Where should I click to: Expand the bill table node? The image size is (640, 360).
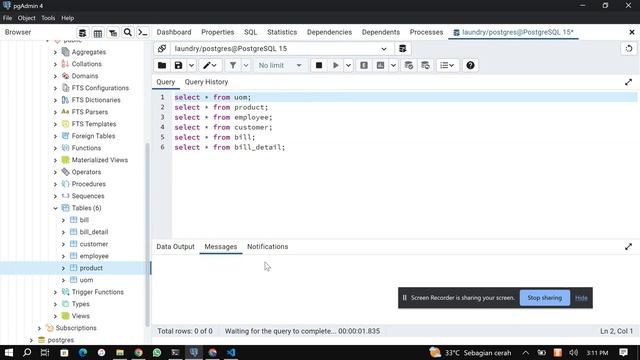tap(63, 220)
